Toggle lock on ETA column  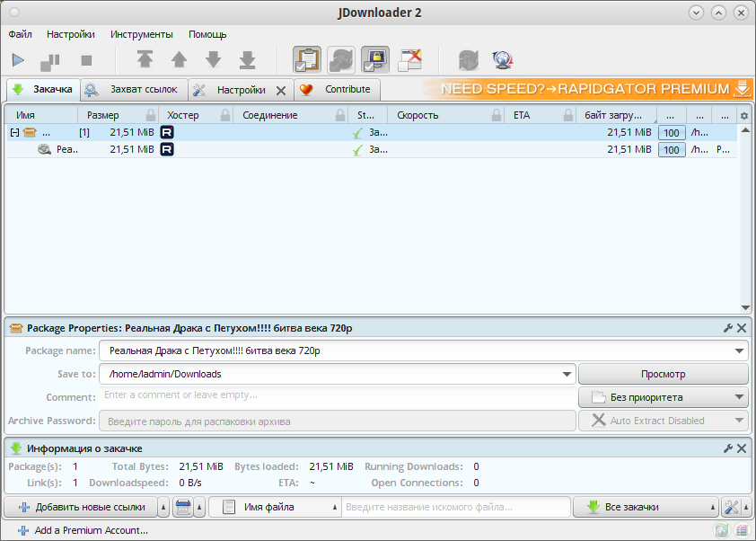point(568,115)
